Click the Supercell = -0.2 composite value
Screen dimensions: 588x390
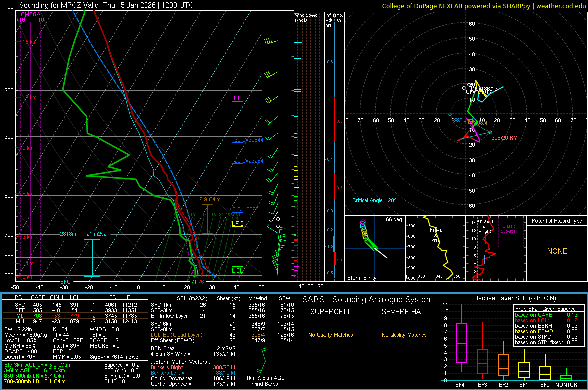[122, 365]
